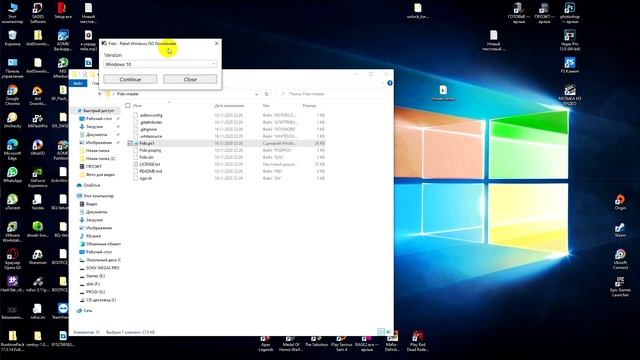
Task: Open the blue Файл tab in Explorer
Action: 78,83
